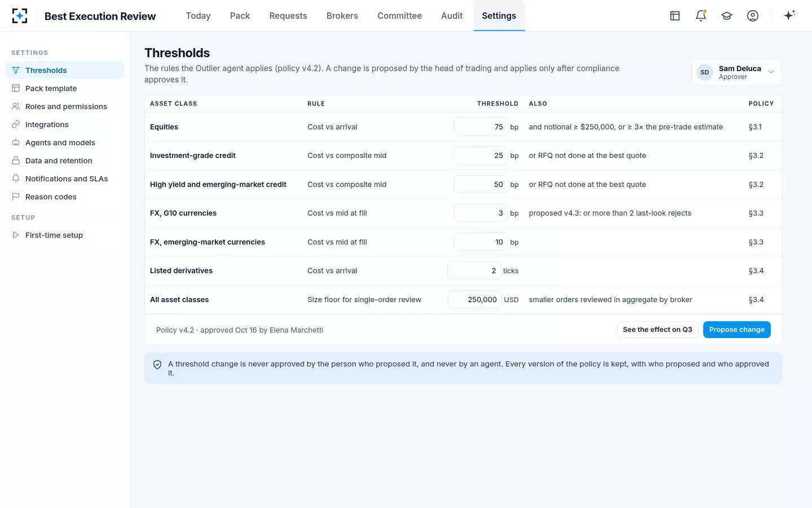The width and height of the screenshot is (812, 508).
Task: Click the Agents and models robot icon
Action: tap(16, 143)
